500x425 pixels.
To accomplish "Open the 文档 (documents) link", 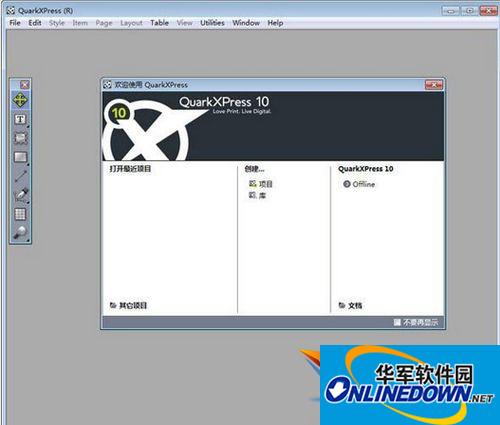I will click(355, 305).
